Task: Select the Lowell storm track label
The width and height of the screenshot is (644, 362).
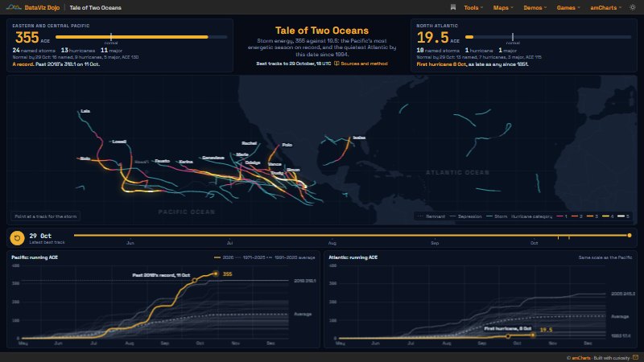Action: 119,142
